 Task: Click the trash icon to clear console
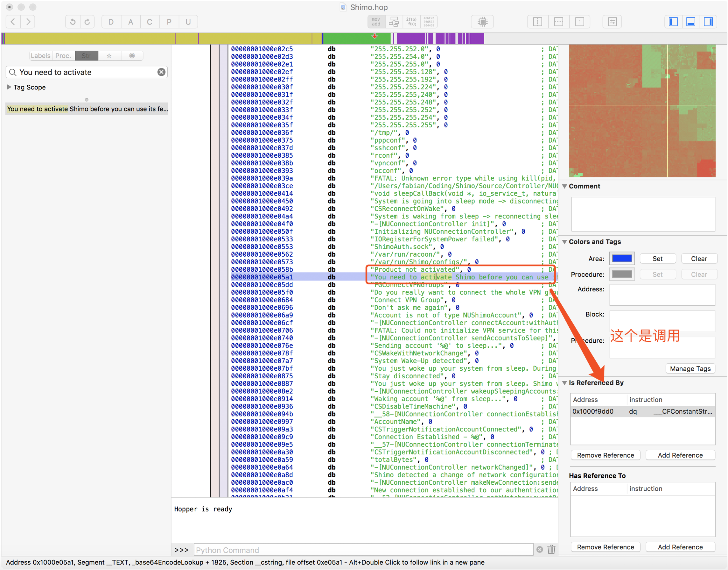coord(551,549)
